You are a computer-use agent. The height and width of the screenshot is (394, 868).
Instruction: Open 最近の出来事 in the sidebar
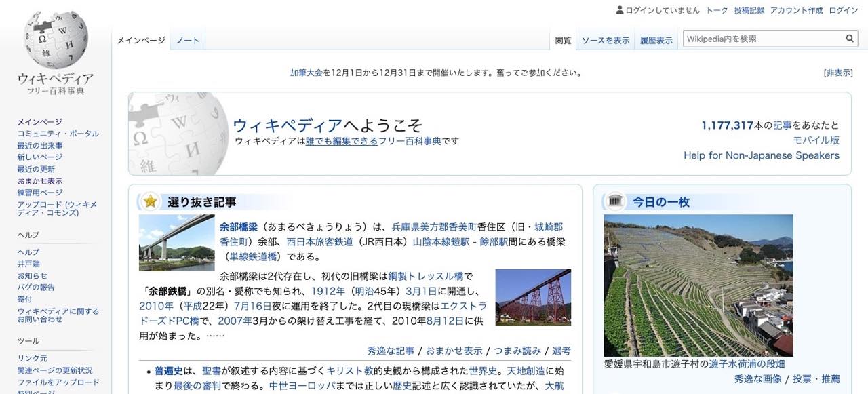40,146
